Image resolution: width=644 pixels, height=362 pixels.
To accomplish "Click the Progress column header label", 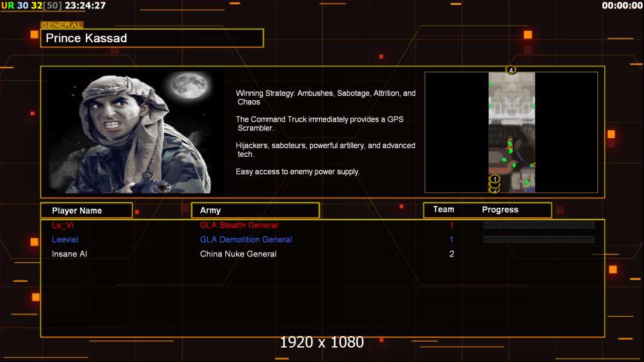I will (x=500, y=209).
